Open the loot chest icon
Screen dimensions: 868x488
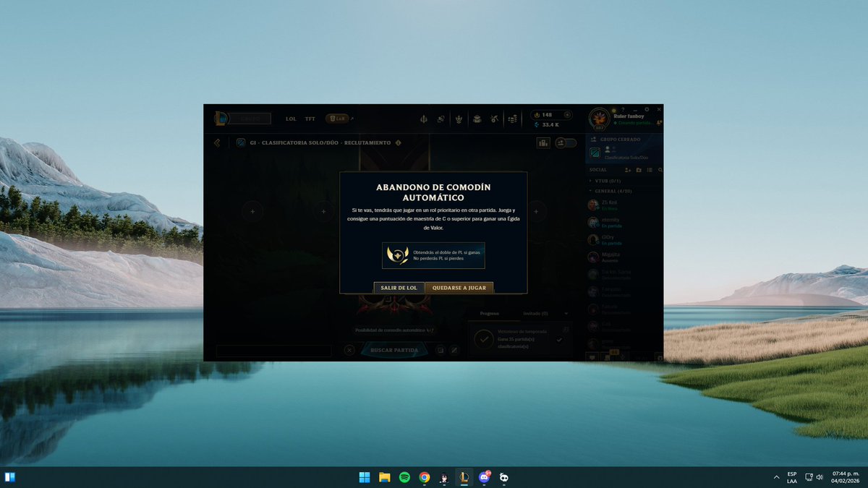(x=477, y=119)
